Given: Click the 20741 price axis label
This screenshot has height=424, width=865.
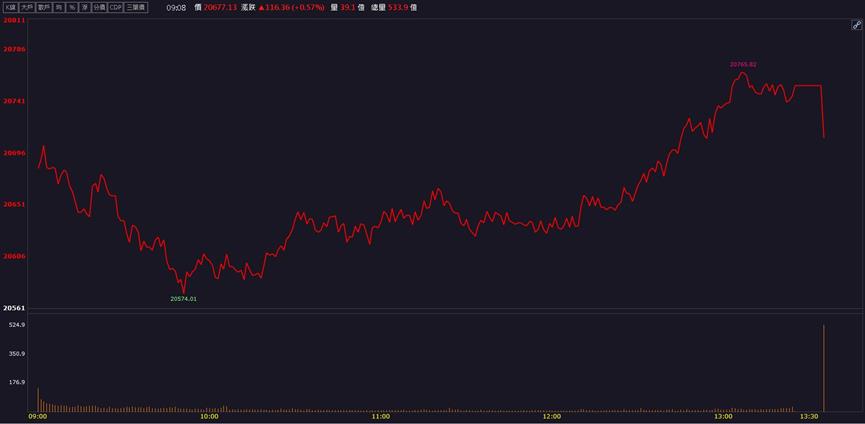Looking at the screenshot, I should [x=14, y=101].
